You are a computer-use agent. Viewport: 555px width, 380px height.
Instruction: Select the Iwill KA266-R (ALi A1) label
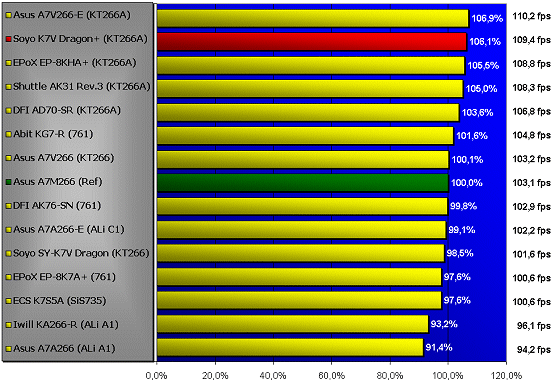pyautogui.click(x=66, y=324)
